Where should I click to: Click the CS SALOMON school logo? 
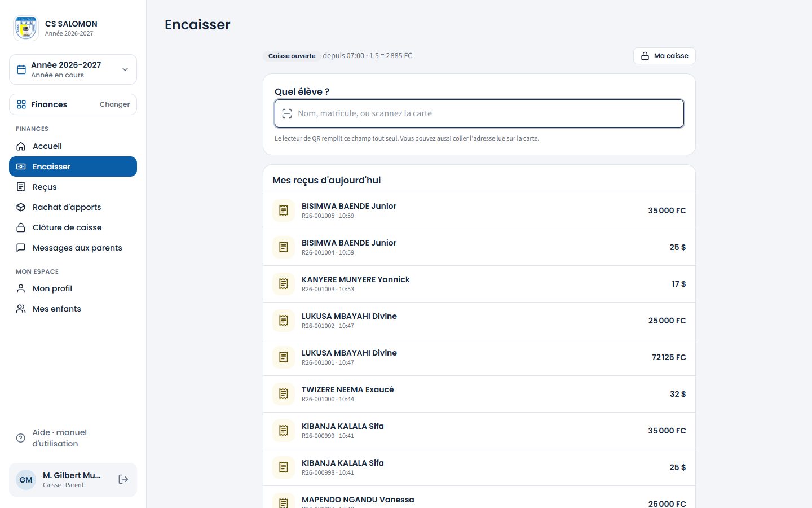tap(26, 28)
